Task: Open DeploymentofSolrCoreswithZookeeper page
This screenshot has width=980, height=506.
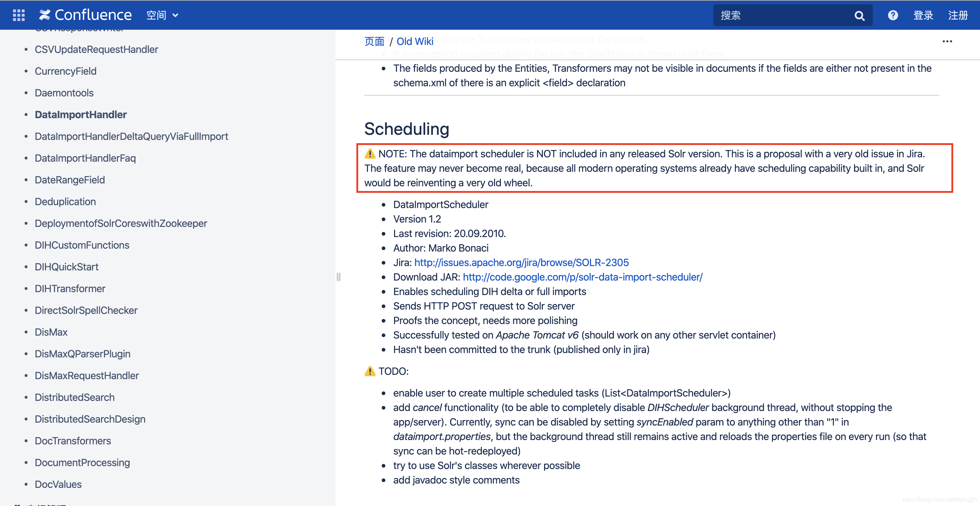Action: (x=121, y=223)
